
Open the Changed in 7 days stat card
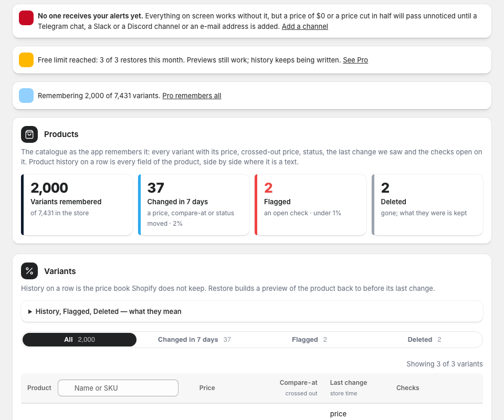(194, 205)
